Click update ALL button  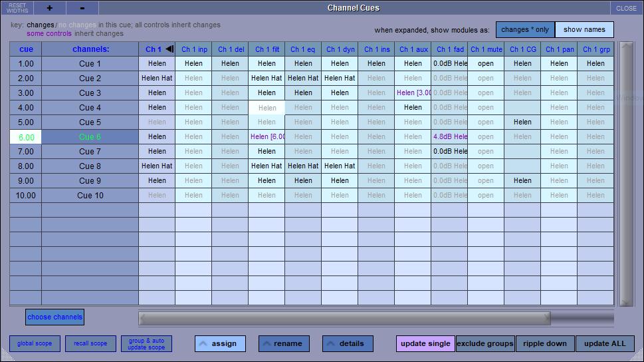pyautogui.click(x=605, y=343)
